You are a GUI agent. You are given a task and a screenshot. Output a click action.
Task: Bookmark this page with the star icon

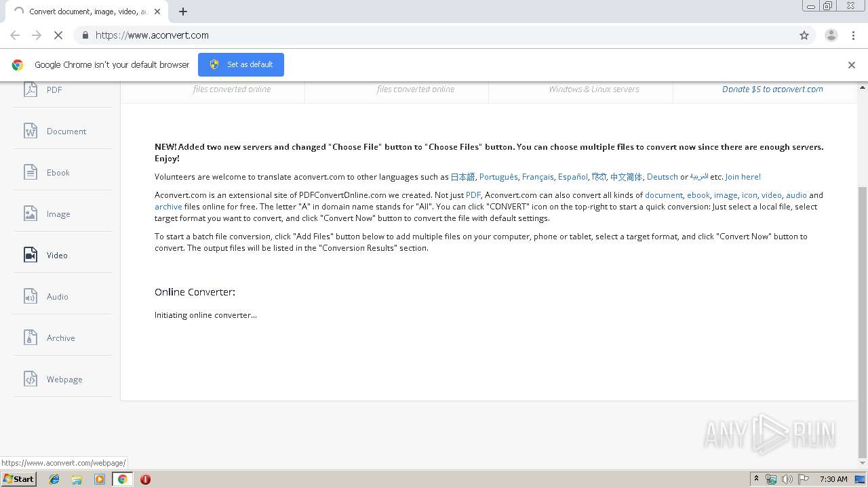(804, 35)
